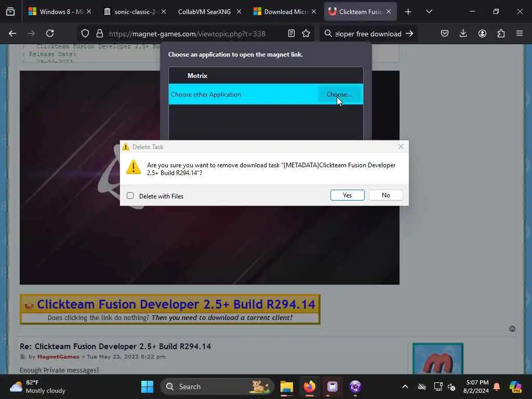Image resolution: width=532 pixels, height=399 pixels.
Task: Open Firefox View icon
Action: [x=10, y=12]
